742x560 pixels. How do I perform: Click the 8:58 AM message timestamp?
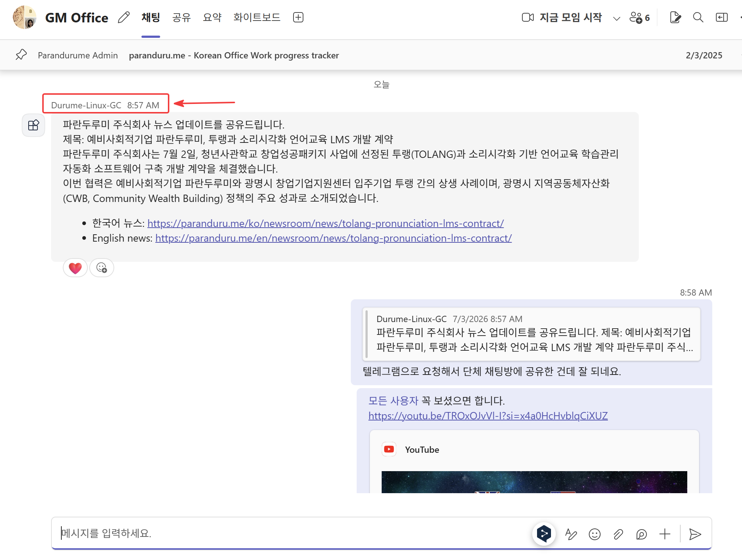point(696,292)
